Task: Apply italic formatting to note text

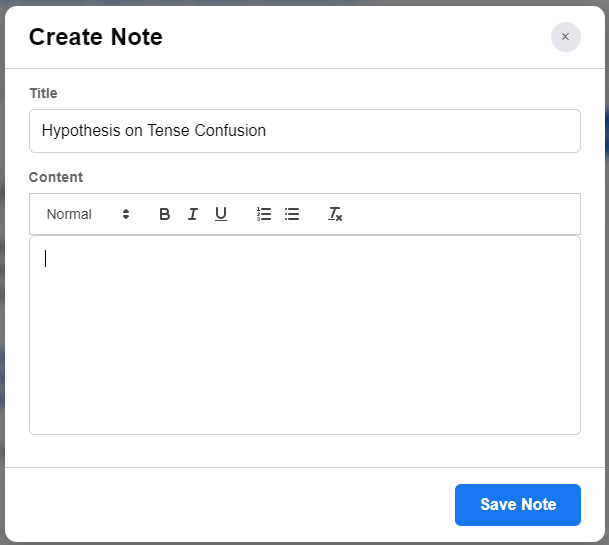Action: 193,214
